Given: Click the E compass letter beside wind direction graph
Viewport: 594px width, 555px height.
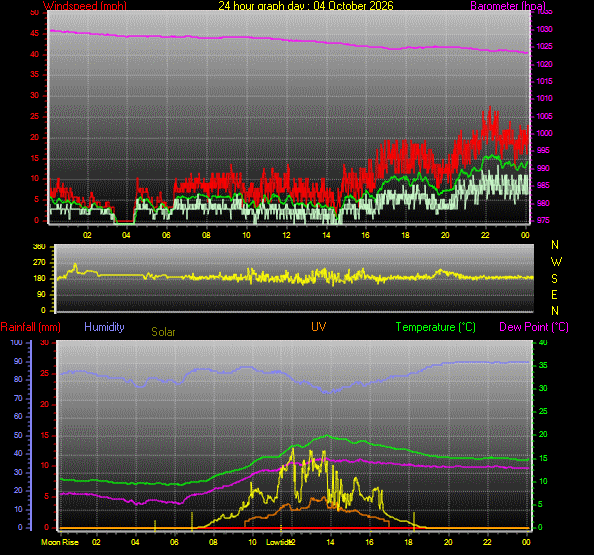Looking at the screenshot, I should pos(555,295).
